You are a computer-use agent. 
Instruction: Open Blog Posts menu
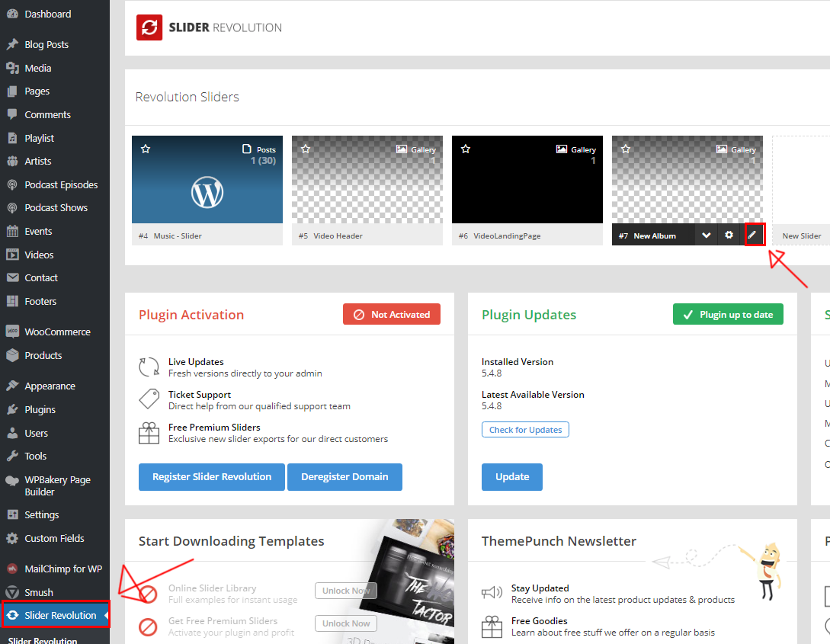[x=46, y=44]
